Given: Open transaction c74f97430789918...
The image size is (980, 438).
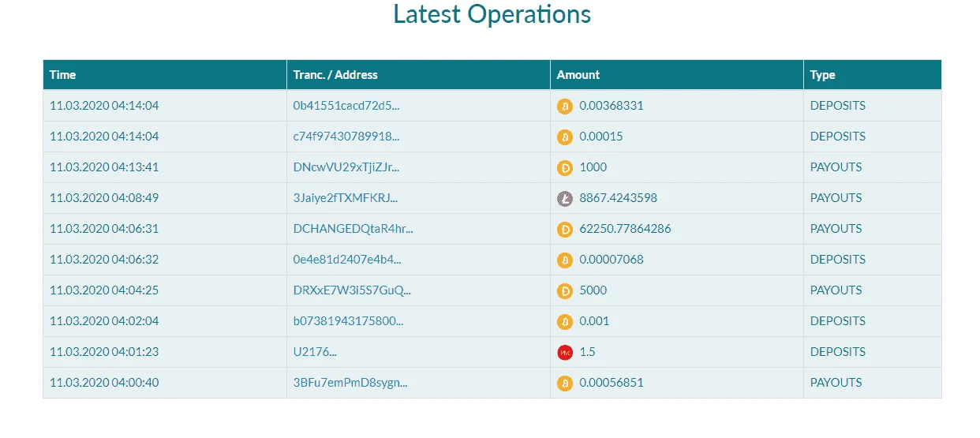Looking at the screenshot, I should click(346, 137).
